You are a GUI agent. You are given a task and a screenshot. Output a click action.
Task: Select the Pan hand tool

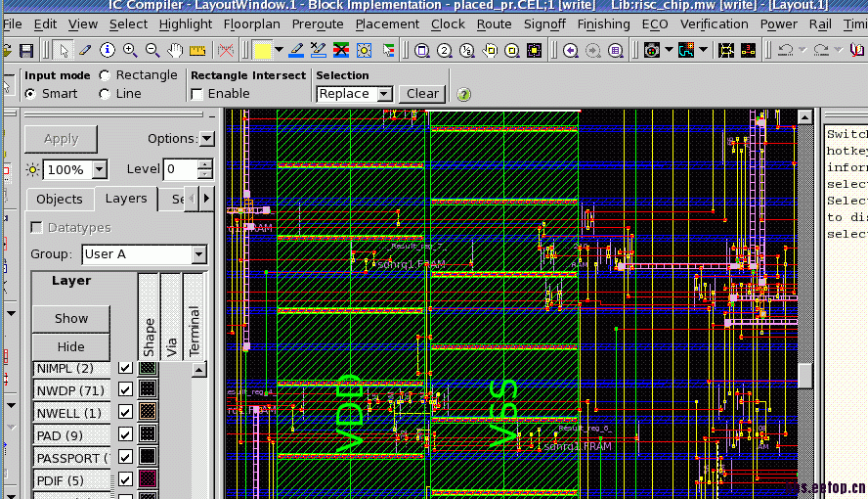coord(175,51)
